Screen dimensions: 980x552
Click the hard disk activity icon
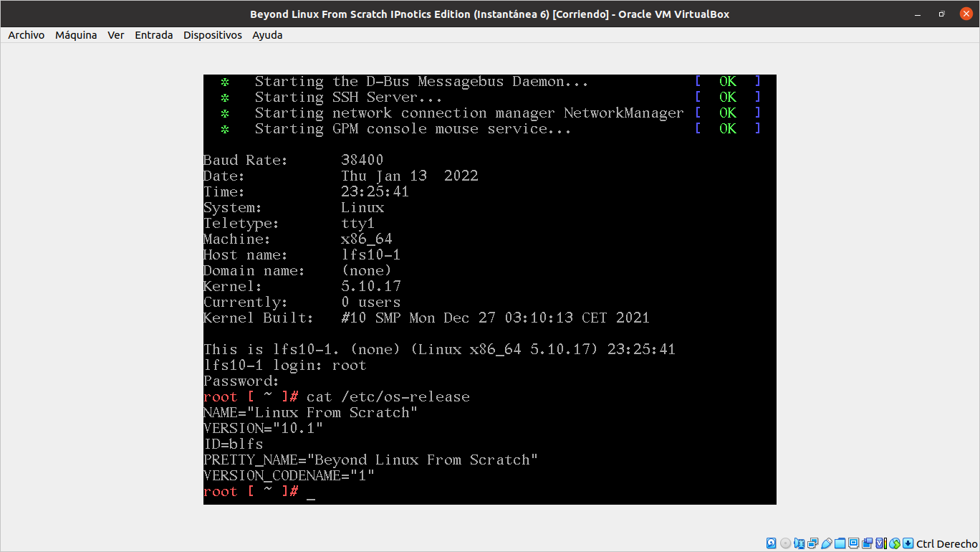(x=772, y=543)
